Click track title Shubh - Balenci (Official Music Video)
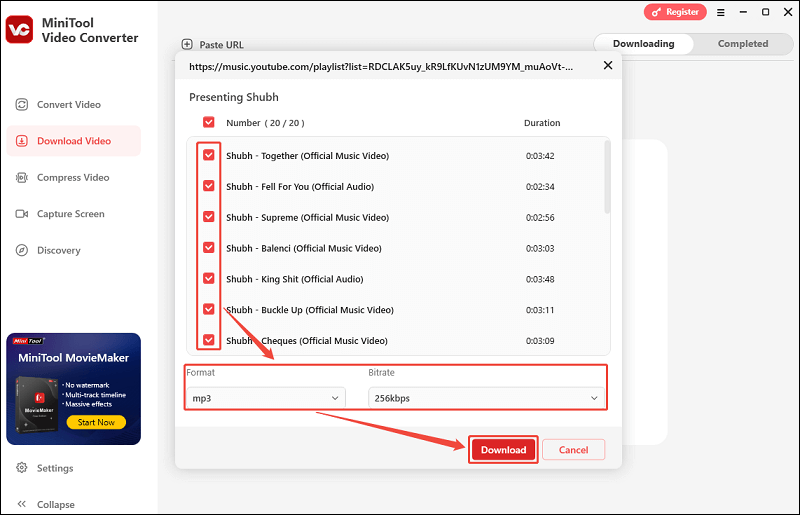Viewport: 800px width, 515px height. tap(304, 248)
